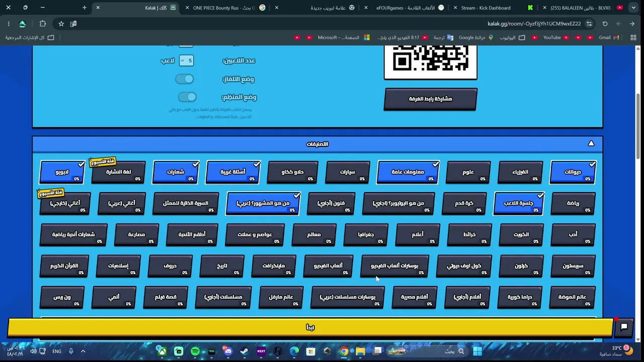Open Microsoft Edge from the taskbar
This screenshot has width=644, height=362.
(294, 351)
